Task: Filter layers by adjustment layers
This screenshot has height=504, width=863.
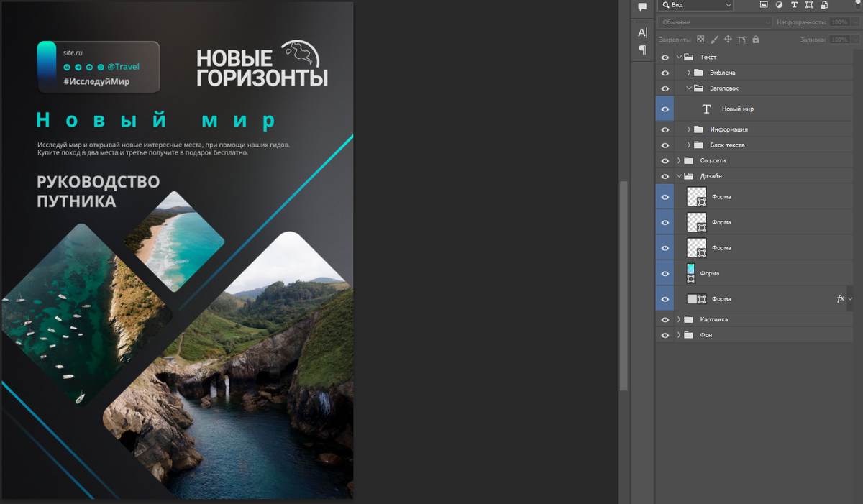Action: [x=779, y=5]
